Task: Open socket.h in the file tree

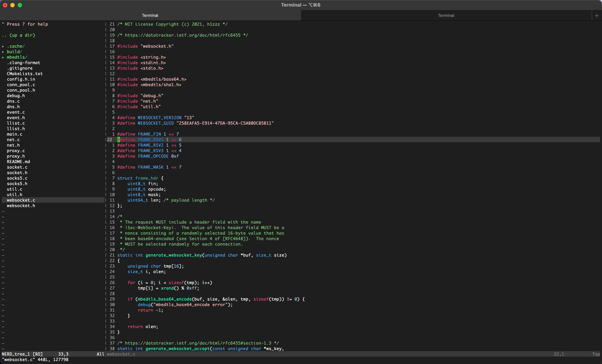Action: point(17,173)
